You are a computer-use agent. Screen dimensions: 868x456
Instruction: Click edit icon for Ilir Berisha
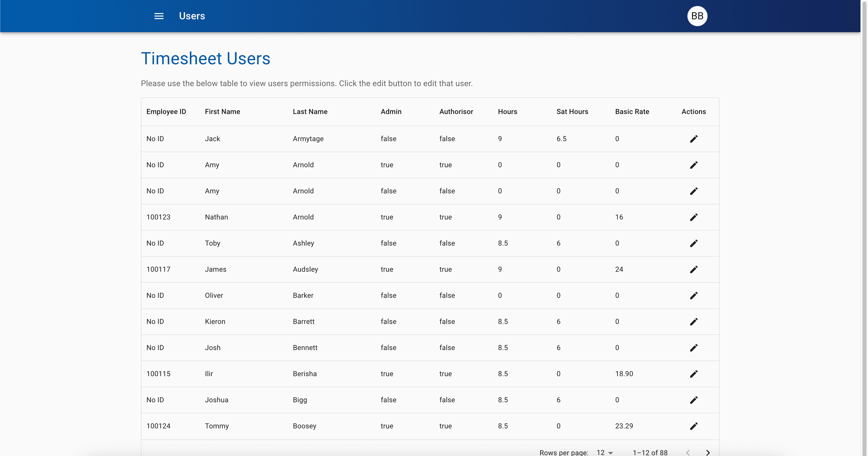coord(693,374)
